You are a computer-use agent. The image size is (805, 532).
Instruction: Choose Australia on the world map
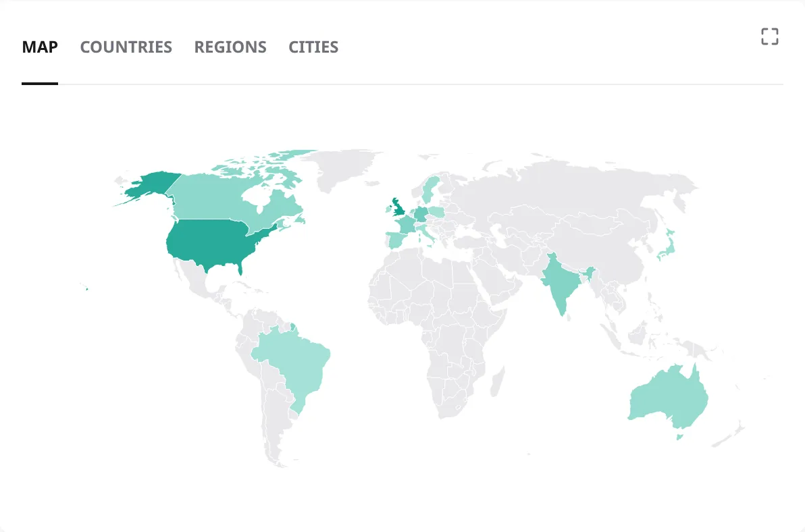point(667,398)
